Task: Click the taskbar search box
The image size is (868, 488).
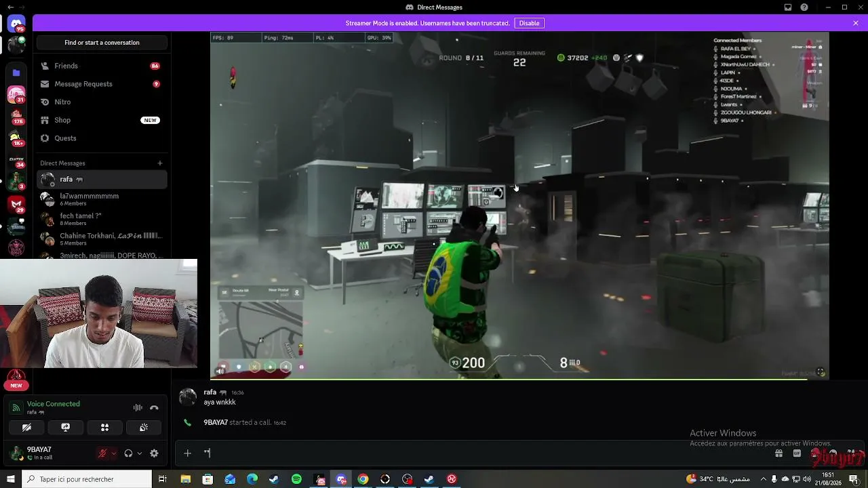Action: [x=87, y=479]
